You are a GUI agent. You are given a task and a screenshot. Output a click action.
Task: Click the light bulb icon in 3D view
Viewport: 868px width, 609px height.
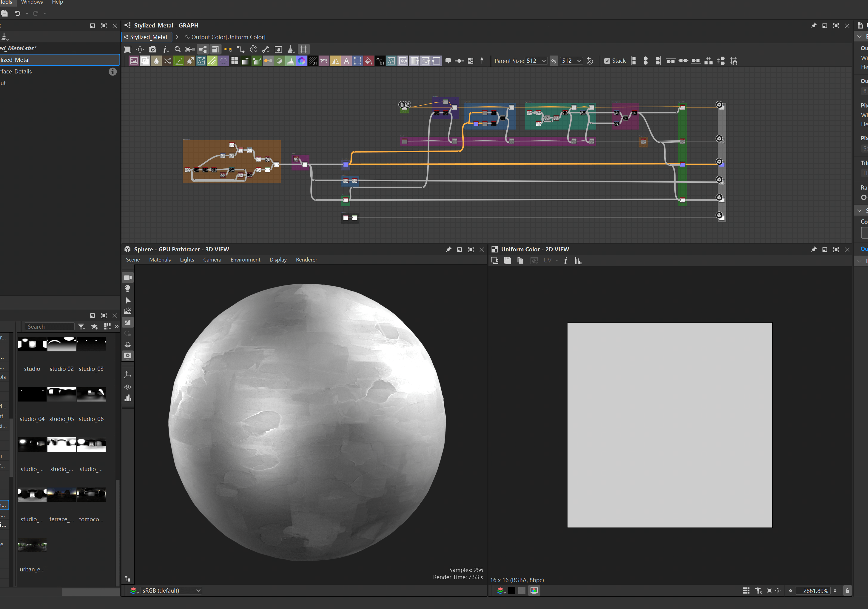pos(128,289)
